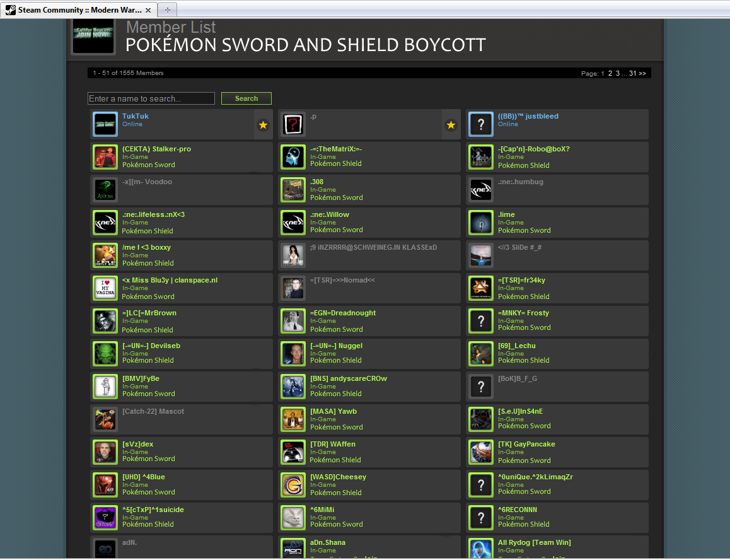Open -=:TheMatriX:=- avatar

tap(293, 157)
